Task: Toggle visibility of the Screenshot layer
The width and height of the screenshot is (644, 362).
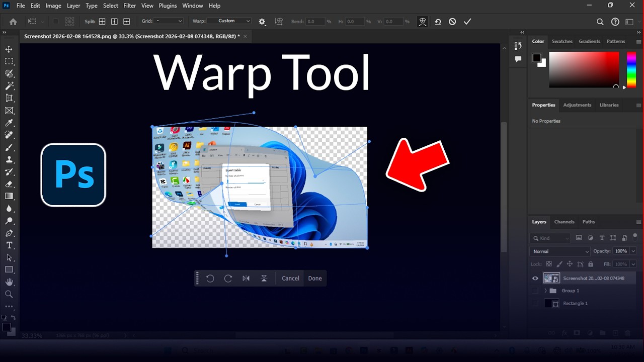Action: (x=535, y=279)
